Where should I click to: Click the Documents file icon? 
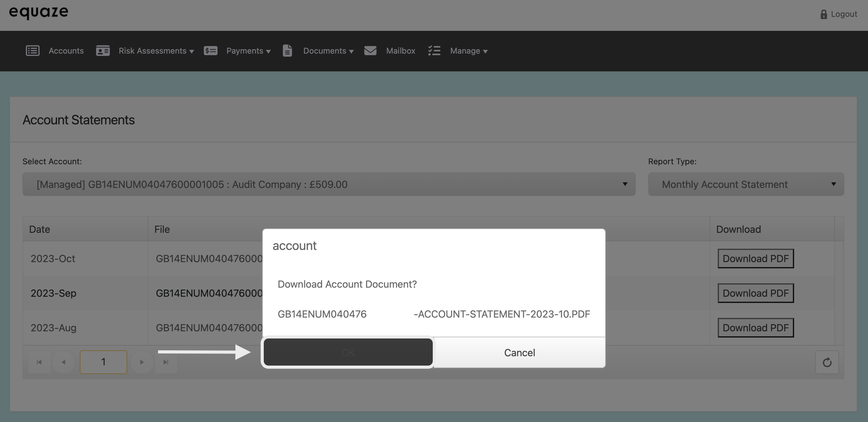[287, 50]
